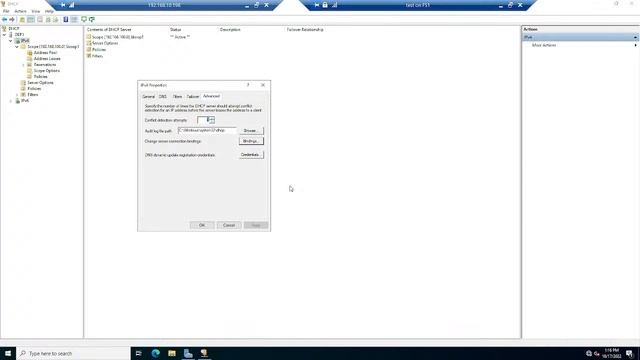Click the first green monitor toolbar icon
Screen dimensions: 640x360
coord(84,20)
